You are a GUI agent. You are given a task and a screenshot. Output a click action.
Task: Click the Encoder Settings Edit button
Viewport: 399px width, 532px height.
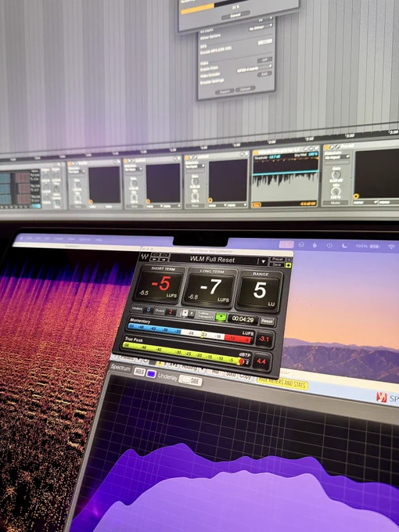coord(264,74)
